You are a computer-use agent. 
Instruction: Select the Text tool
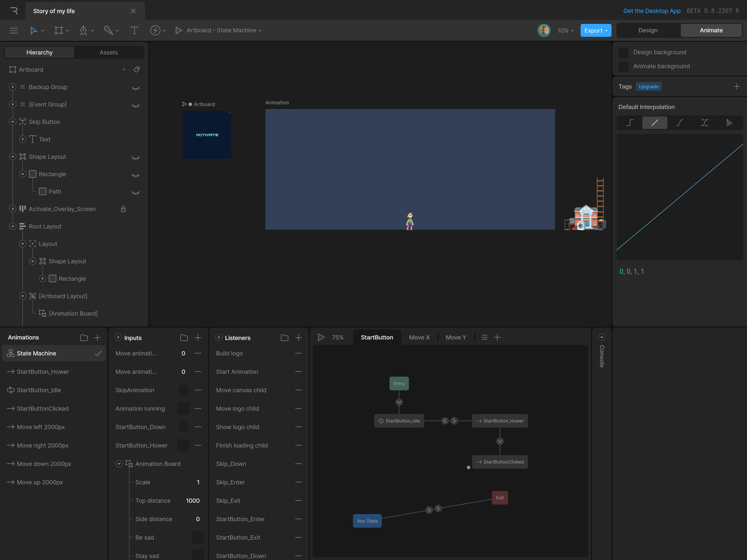[x=134, y=30]
